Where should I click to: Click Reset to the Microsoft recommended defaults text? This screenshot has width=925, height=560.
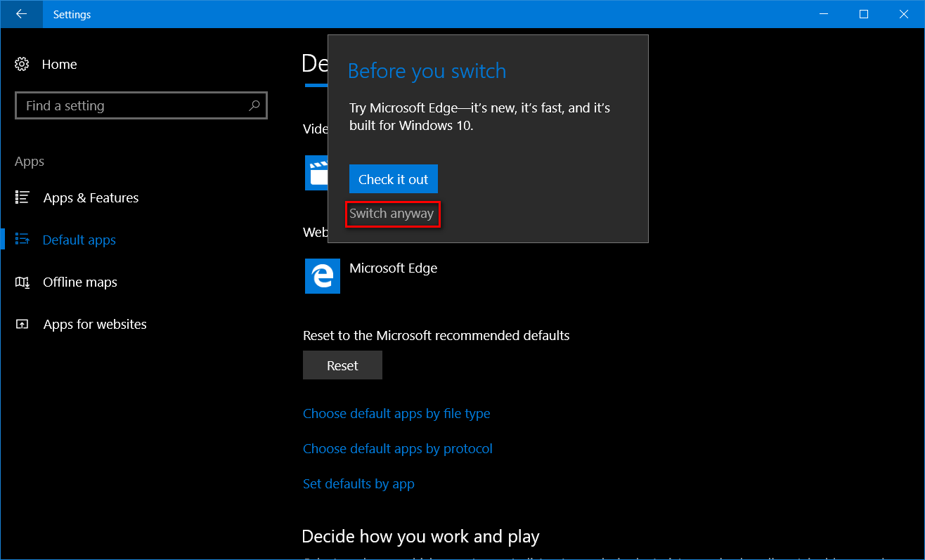(x=436, y=335)
